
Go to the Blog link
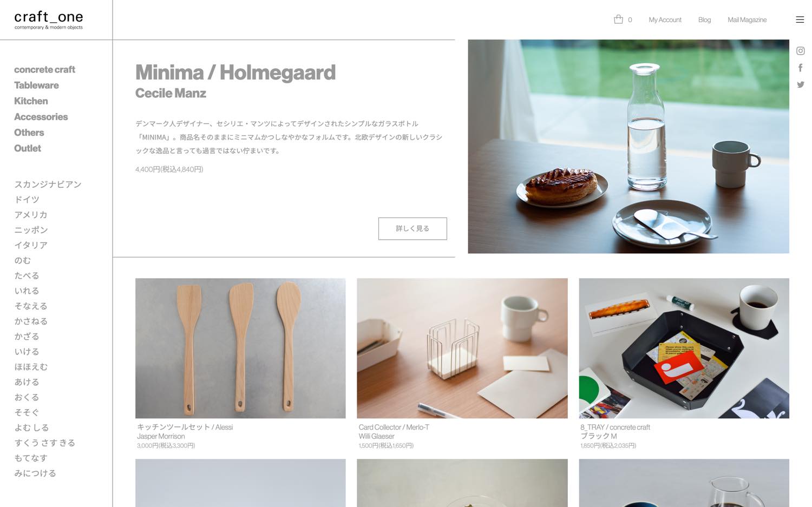click(x=704, y=20)
